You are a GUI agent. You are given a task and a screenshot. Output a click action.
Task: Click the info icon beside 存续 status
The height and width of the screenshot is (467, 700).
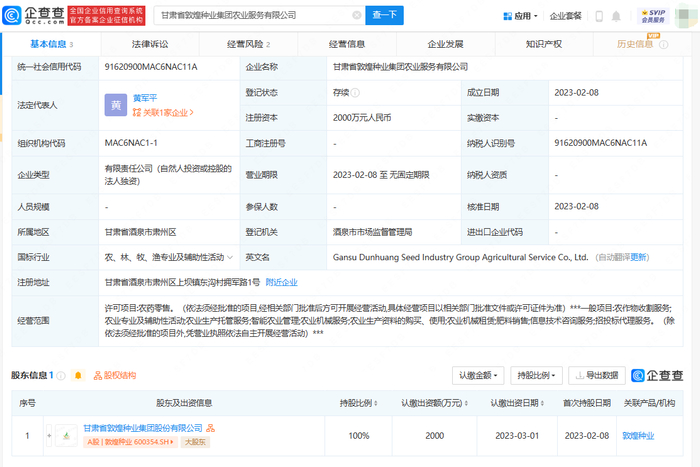[355, 92]
